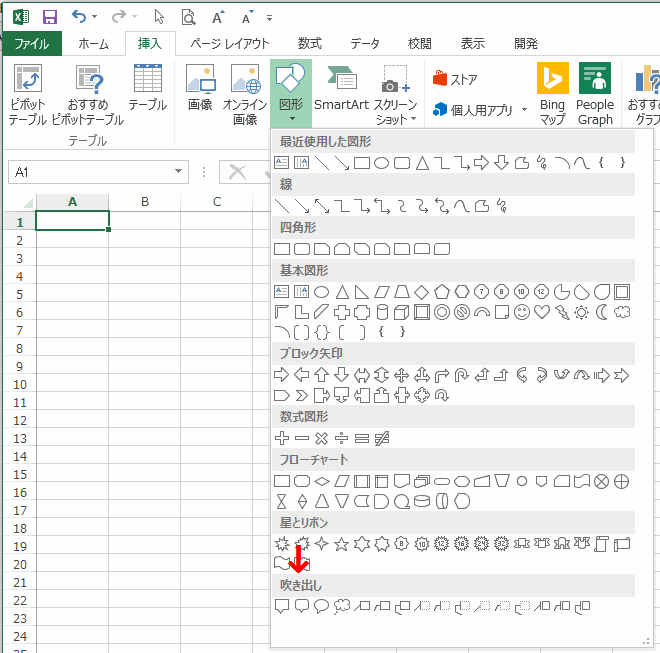Viewport: 660px width, 653px height.
Task: Select the curved up ribbon shape
Action: (562, 544)
